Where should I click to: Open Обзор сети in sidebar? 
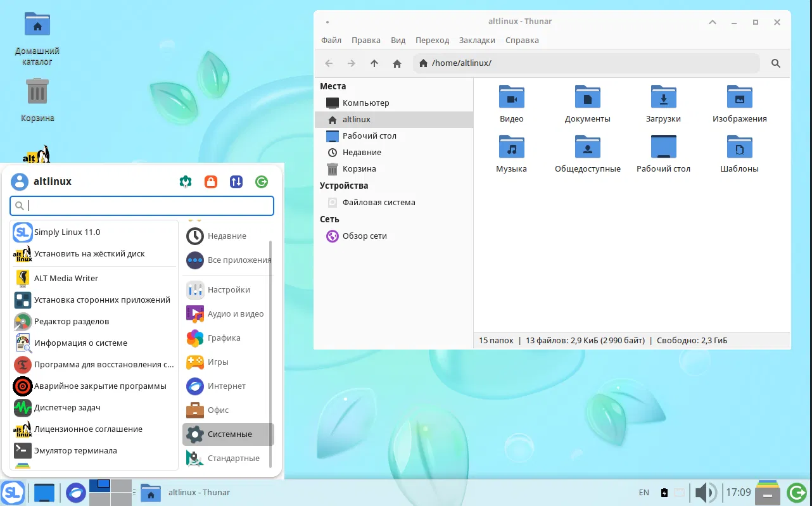[394, 236]
